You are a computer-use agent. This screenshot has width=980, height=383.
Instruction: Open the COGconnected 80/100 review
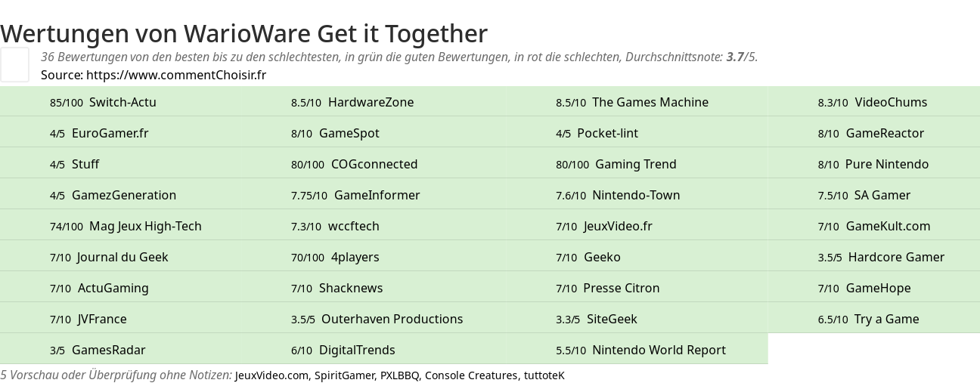click(354, 164)
